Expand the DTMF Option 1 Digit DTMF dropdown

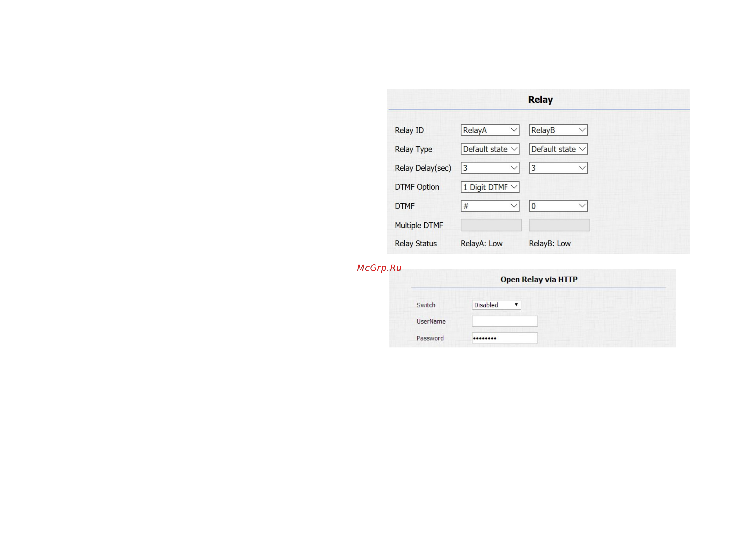click(x=490, y=187)
